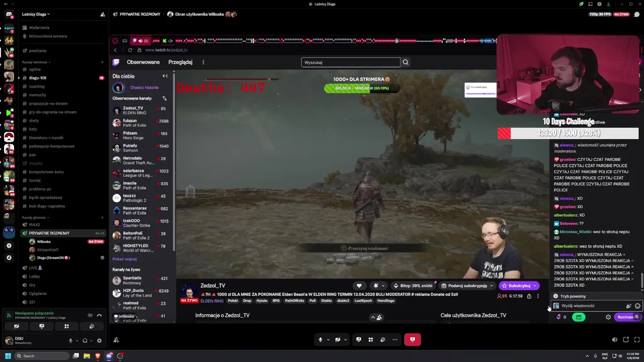This screenshot has height=362, width=644.
Task: Click the Twitch stream share icon
Action: (x=529, y=296)
